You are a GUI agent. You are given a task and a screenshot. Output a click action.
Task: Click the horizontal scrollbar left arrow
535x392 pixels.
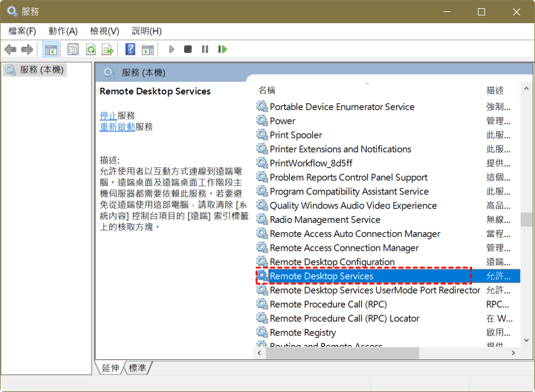[x=260, y=353]
